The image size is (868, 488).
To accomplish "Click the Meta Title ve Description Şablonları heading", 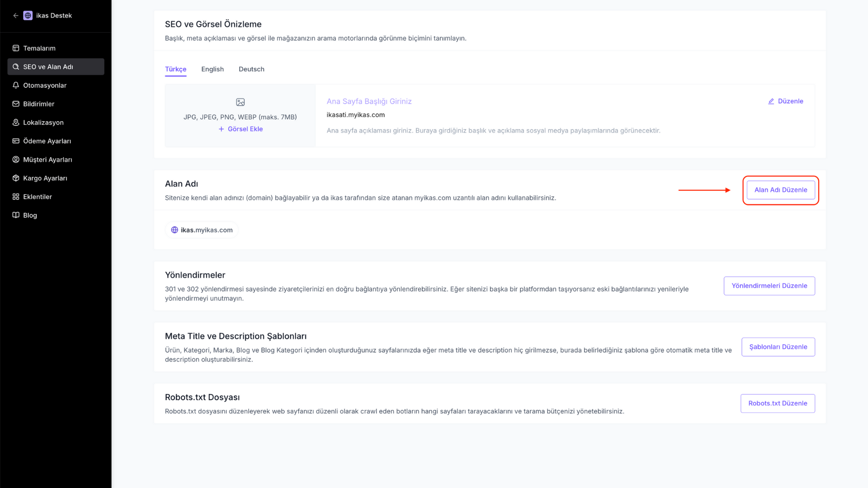I will tap(236, 336).
